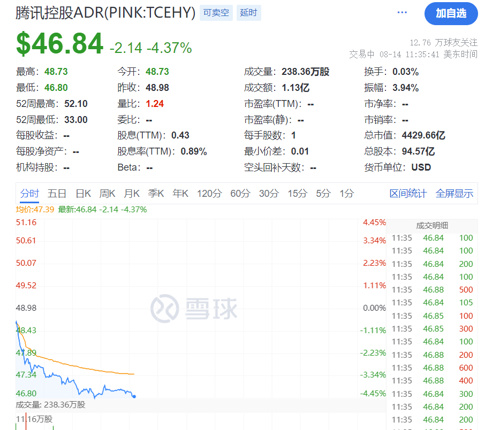Switch to the 五日 chart tab

click(x=57, y=193)
